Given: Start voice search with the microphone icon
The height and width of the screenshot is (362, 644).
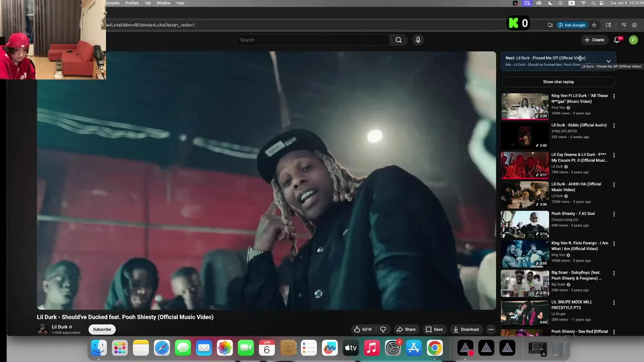Looking at the screenshot, I should [418, 40].
